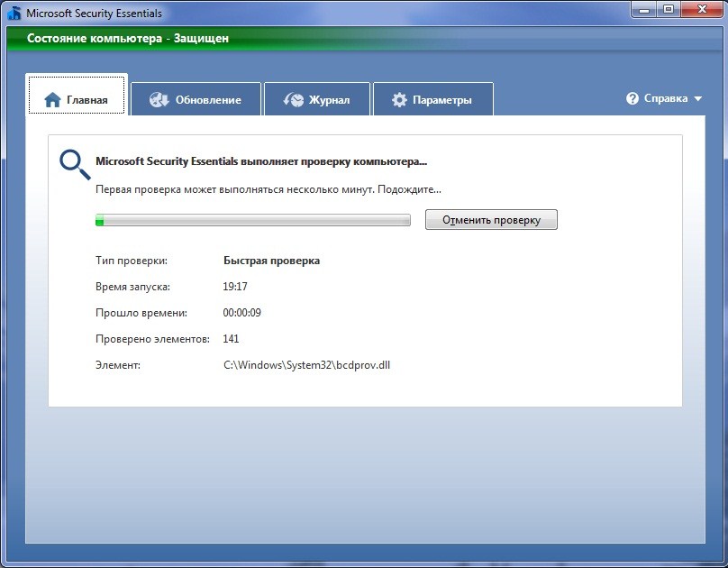Click the home icon on Главная tab
The height and width of the screenshot is (568, 728).
[52, 99]
